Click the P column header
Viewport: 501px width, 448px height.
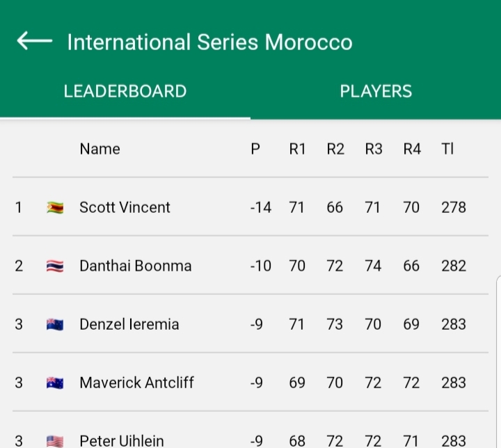(x=255, y=149)
